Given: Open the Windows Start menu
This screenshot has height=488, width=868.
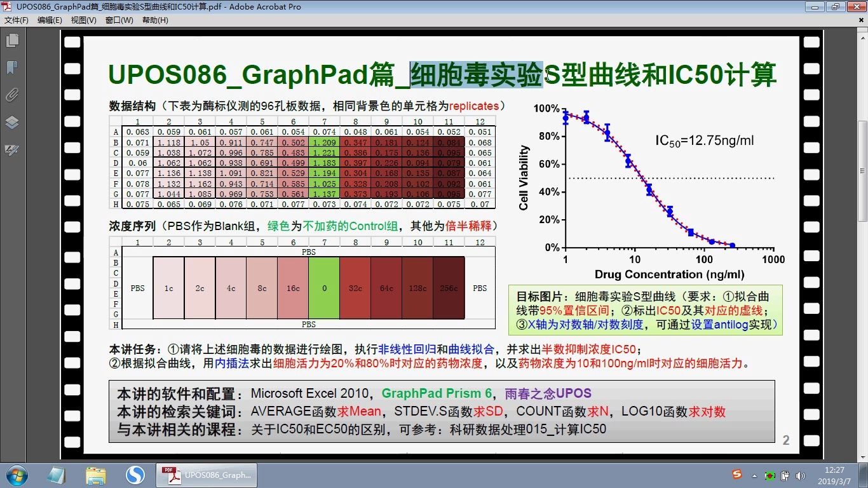Looking at the screenshot, I should click(15, 475).
